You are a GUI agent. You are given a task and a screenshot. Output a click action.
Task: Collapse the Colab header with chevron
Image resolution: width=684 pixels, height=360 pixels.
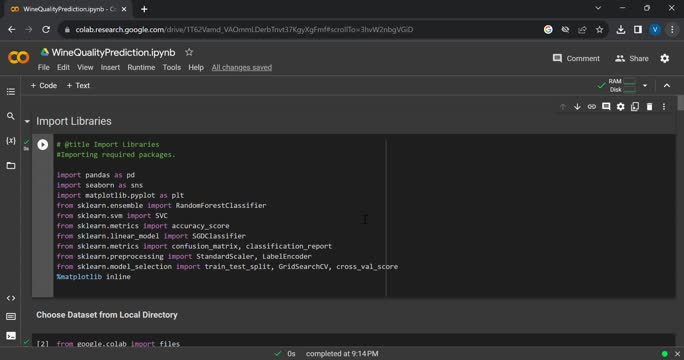(x=667, y=86)
